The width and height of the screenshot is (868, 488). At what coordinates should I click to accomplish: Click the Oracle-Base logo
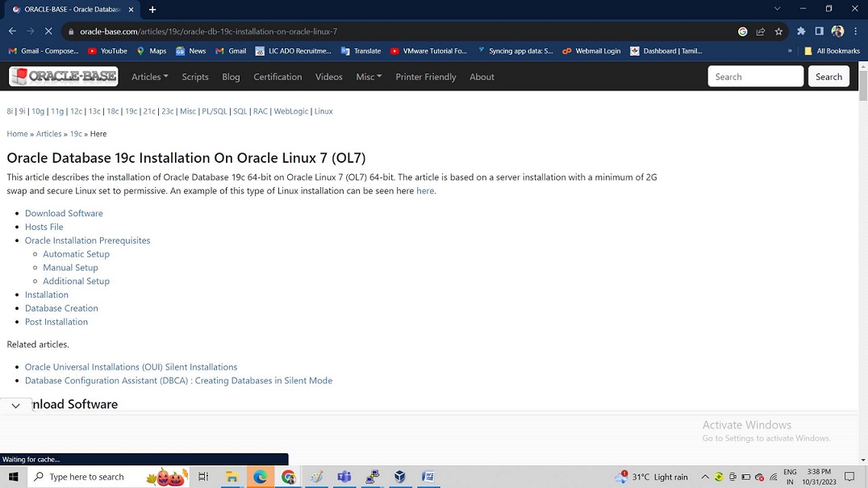pyautogui.click(x=63, y=77)
